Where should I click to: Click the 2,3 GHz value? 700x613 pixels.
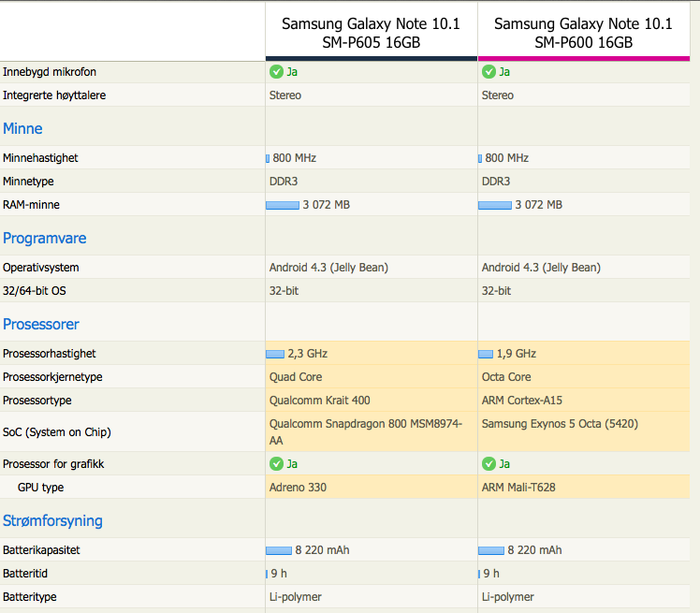coord(308,354)
